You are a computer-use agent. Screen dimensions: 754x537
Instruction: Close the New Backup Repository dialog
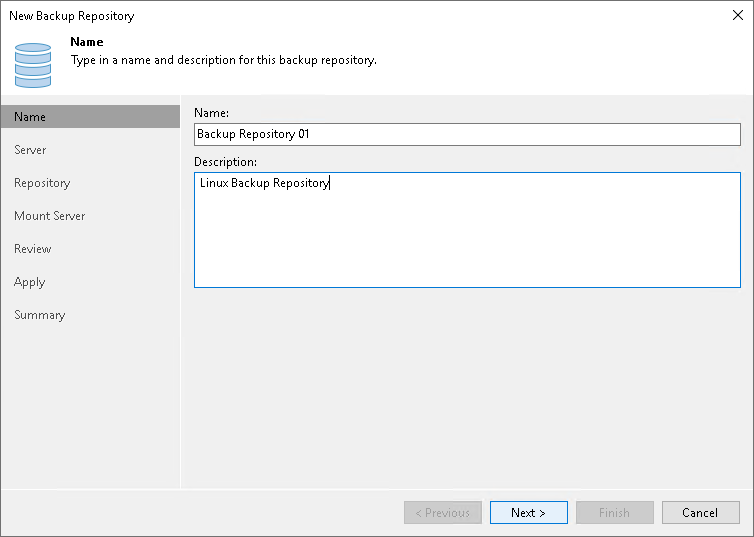tap(737, 16)
